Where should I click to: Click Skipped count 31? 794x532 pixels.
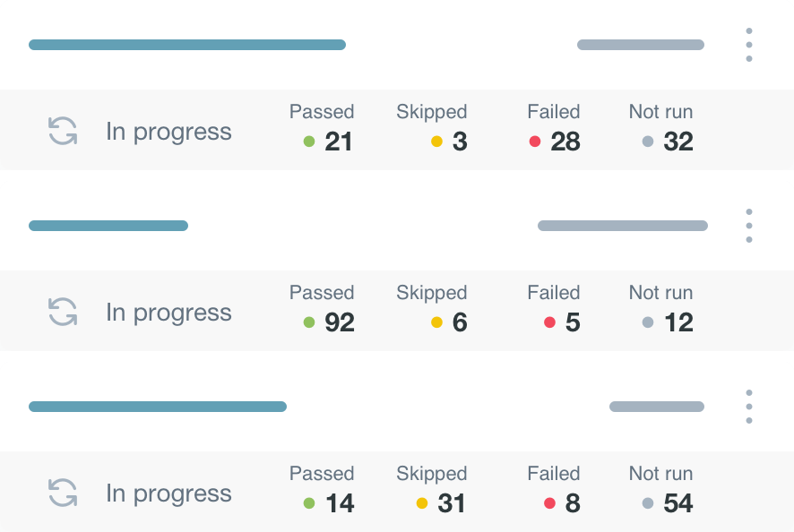452,503
